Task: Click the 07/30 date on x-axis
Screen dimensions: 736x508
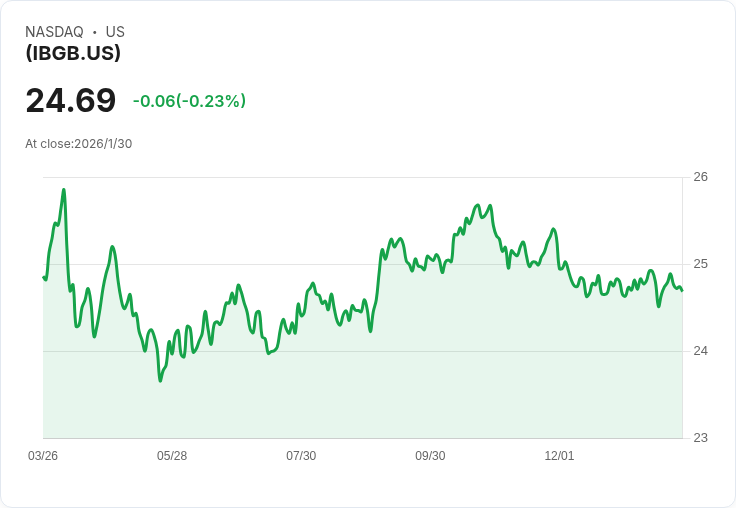Action: coord(301,456)
